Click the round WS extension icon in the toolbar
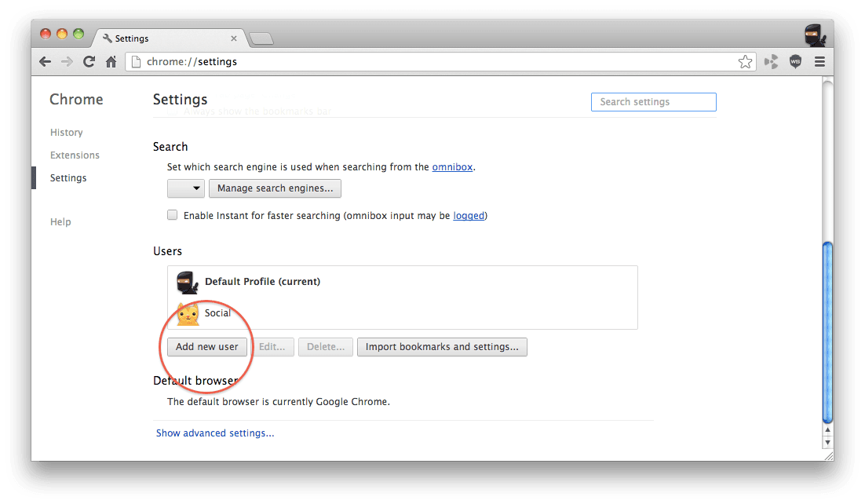 tap(795, 62)
